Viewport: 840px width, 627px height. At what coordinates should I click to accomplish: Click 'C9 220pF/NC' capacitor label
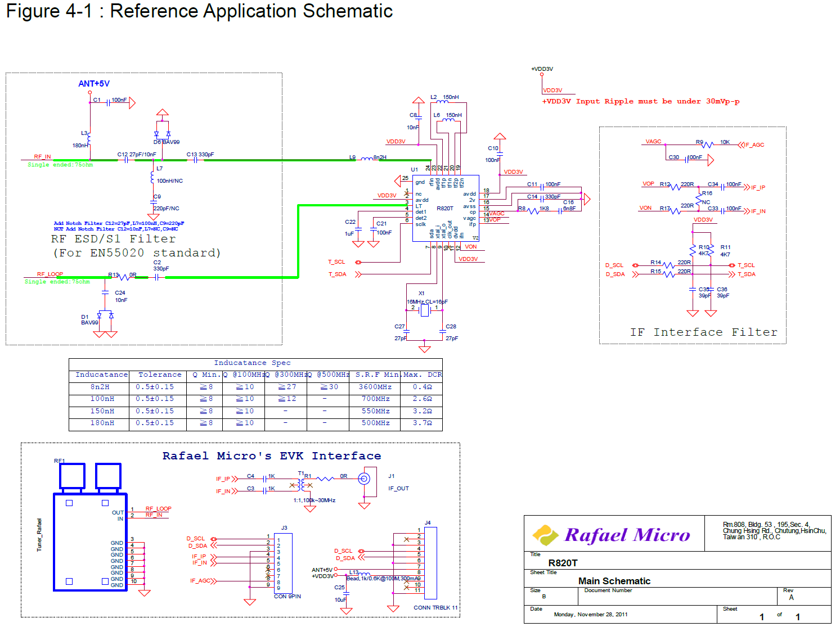click(166, 202)
